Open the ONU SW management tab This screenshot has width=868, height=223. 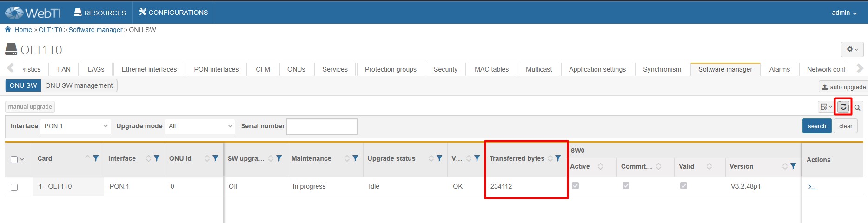tap(79, 85)
